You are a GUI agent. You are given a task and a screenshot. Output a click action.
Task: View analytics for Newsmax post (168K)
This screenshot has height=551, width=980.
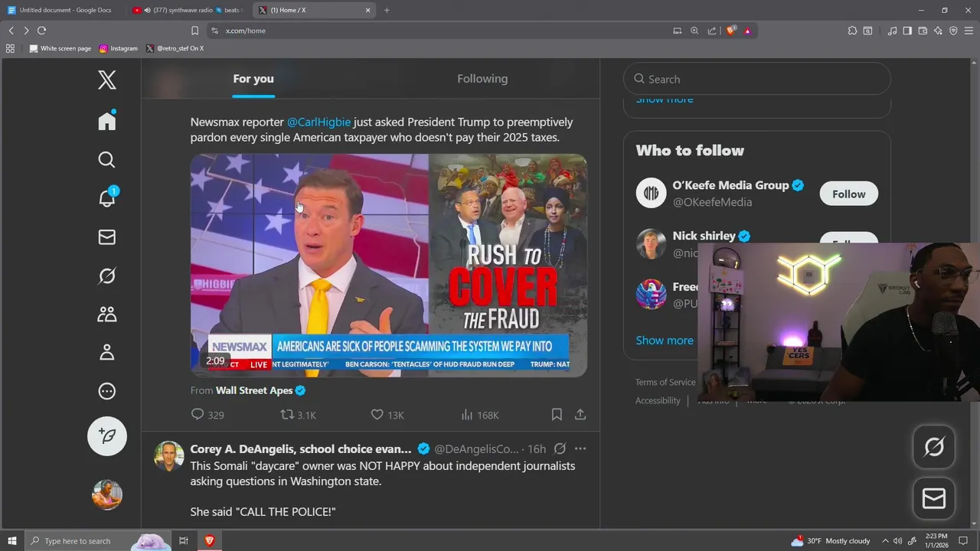(x=480, y=415)
